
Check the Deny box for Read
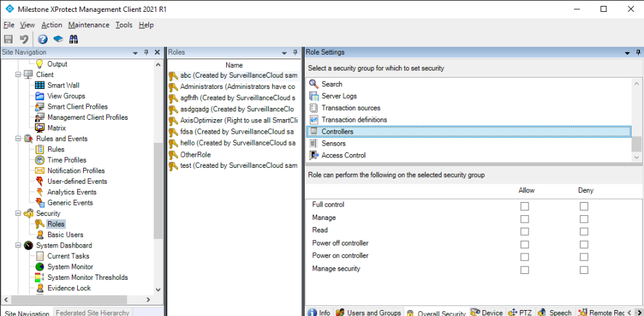[584, 232]
